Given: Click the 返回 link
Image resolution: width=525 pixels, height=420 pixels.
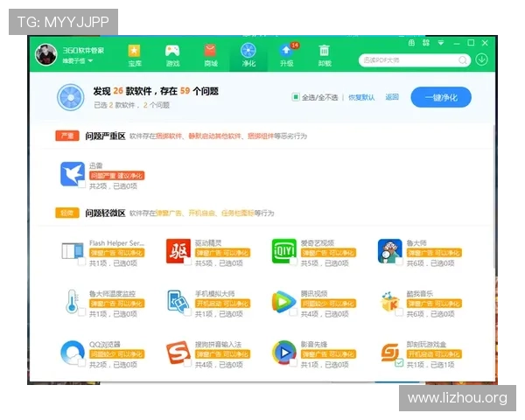Looking at the screenshot, I should coord(392,97).
